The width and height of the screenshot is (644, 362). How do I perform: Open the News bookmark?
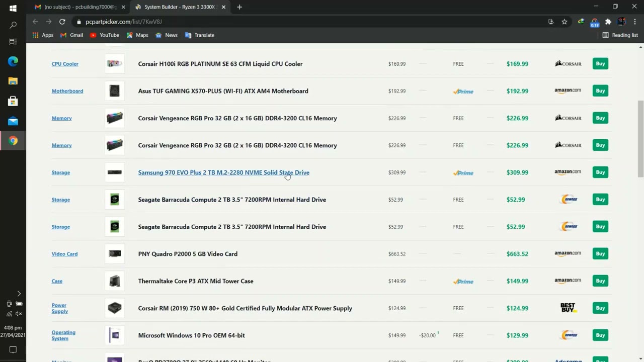[x=167, y=35]
